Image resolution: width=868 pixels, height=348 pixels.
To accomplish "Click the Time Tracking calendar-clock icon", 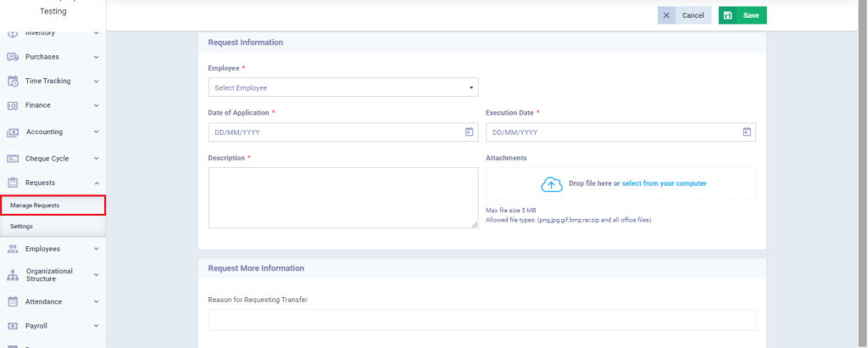I will coord(13,81).
